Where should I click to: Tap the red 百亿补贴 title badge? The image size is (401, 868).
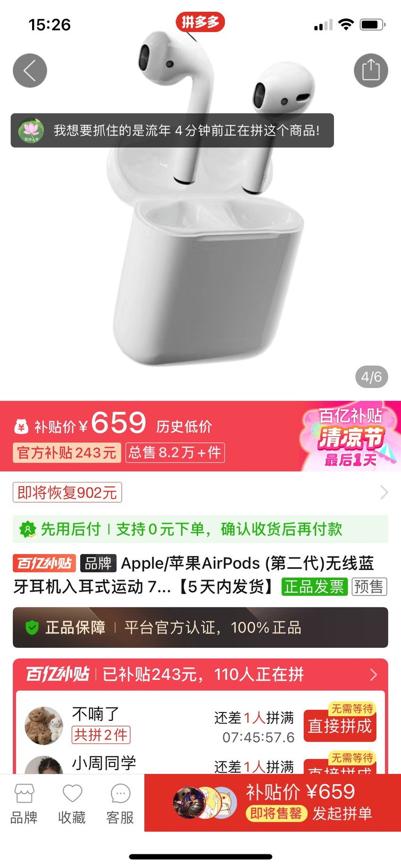44,563
